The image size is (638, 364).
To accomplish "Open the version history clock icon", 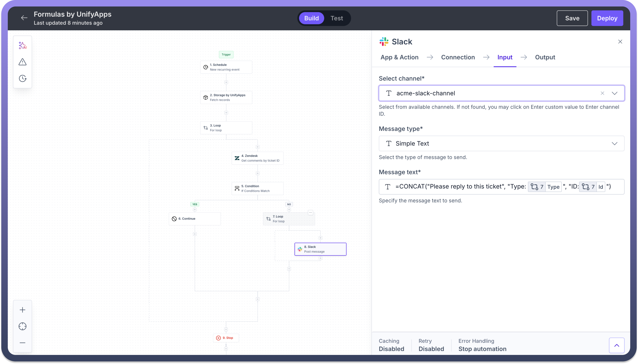I will [23, 78].
